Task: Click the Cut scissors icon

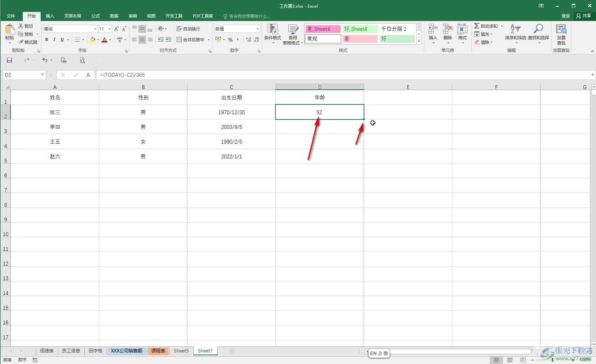Action: 21,26
